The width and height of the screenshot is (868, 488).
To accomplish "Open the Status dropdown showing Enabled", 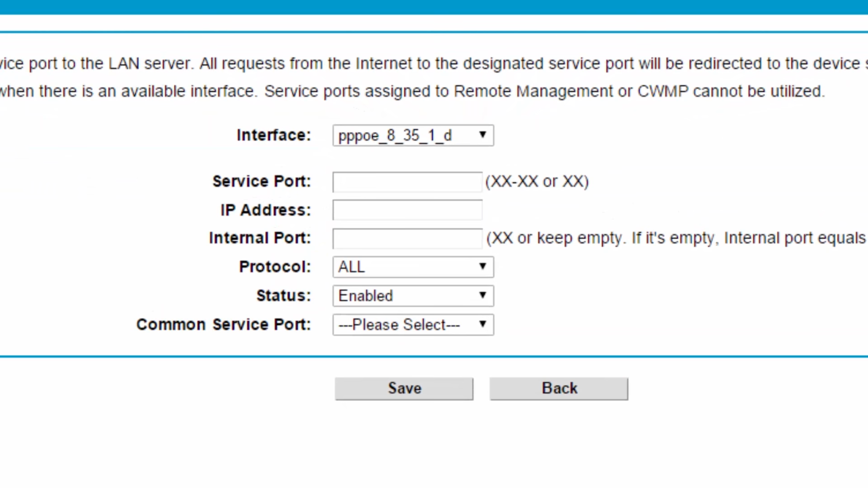I will pyautogui.click(x=413, y=296).
